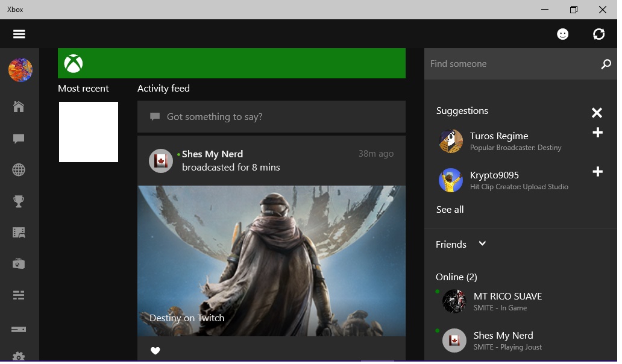Open the controller bag icon in the sidebar
Image resolution: width=622 pixels, height=364 pixels.
click(x=19, y=264)
